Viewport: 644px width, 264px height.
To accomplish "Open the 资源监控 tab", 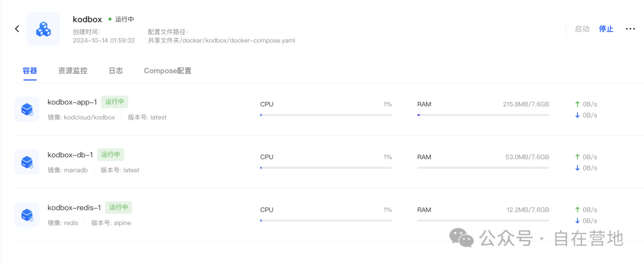I will tap(73, 71).
